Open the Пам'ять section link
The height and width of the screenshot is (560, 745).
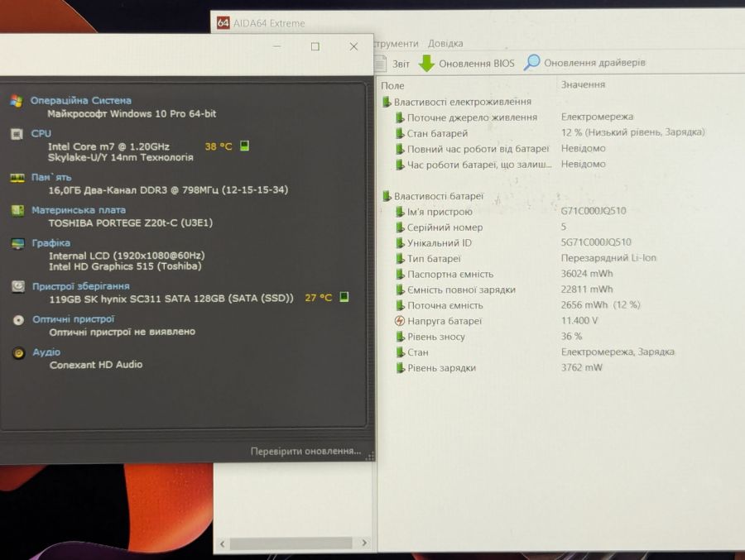click(51, 177)
